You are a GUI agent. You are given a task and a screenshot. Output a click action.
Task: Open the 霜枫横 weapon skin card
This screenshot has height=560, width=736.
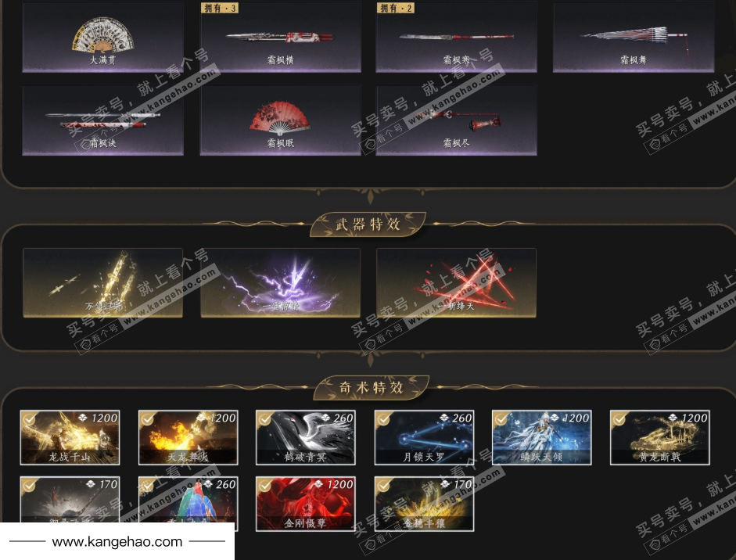click(280, 37)
